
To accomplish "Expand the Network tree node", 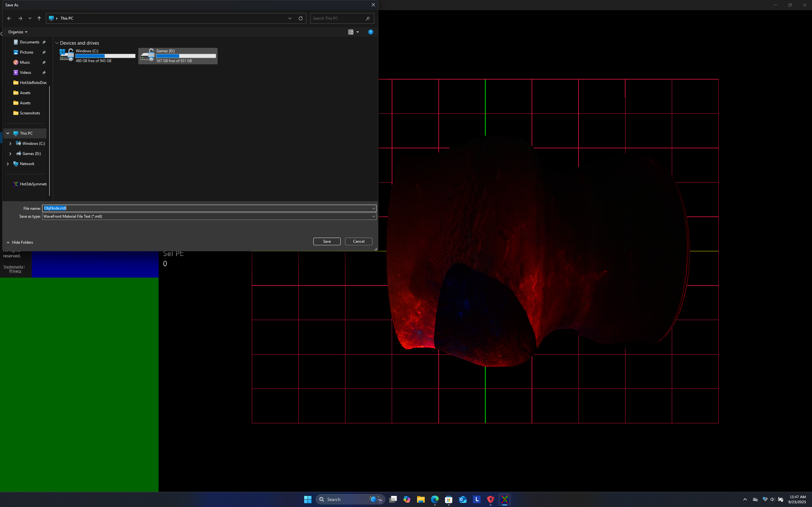I will (x=8, y=164).
